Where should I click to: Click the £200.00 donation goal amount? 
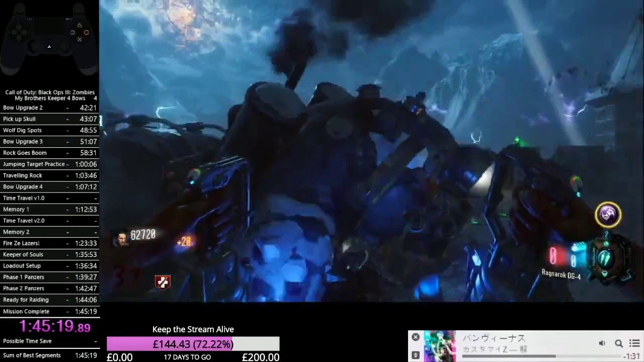coord(261,357)
